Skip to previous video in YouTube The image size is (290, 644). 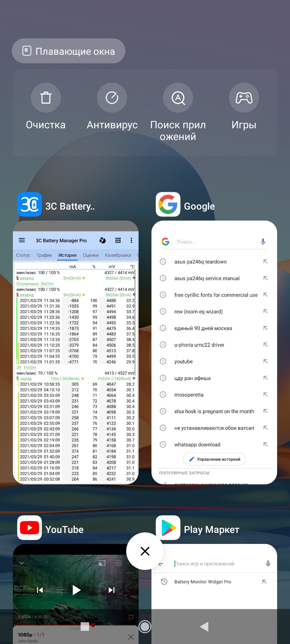click(x=40, y=590)
